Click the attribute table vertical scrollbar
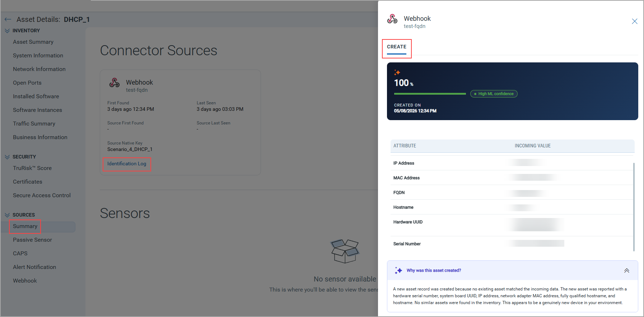Screen dimensions: 644x317 [634, 207]
